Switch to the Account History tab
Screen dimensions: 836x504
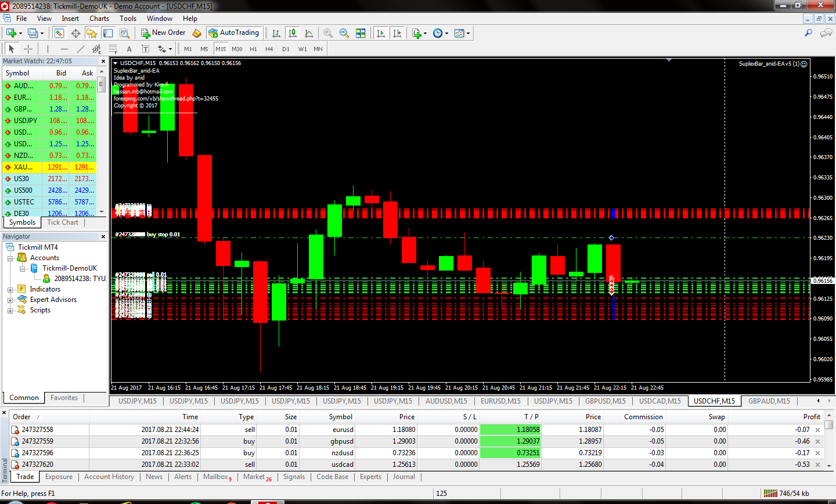coord(109,477)
